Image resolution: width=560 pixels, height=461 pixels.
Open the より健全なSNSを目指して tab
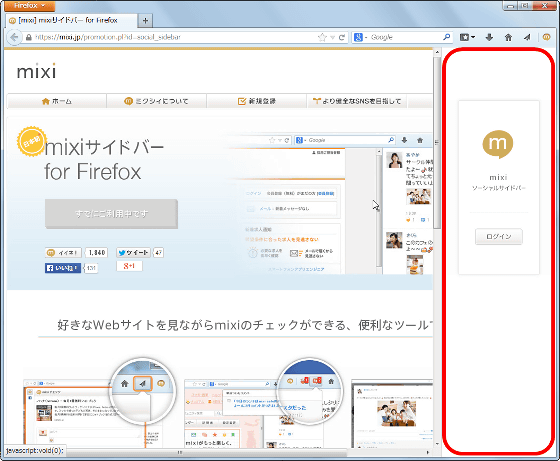click(357, 101)
